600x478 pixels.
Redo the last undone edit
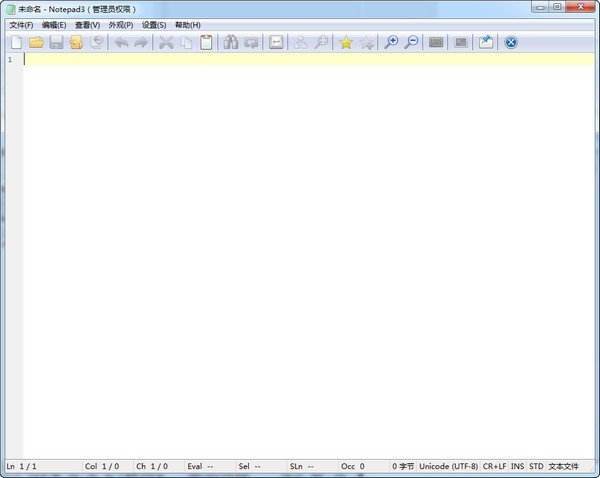point(141,42)
